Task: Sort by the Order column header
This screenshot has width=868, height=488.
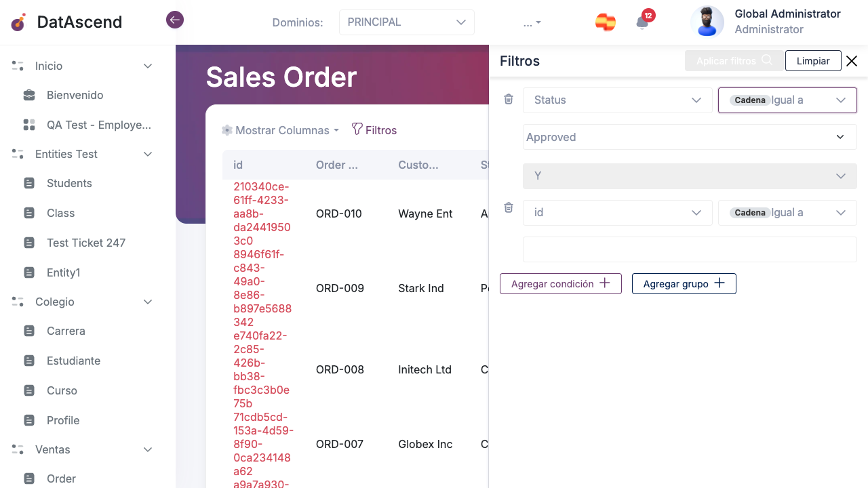Action: point(337,165)
